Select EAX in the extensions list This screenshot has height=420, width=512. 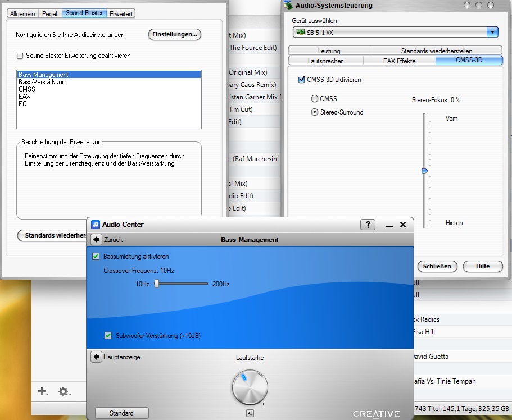coord(108,96)
